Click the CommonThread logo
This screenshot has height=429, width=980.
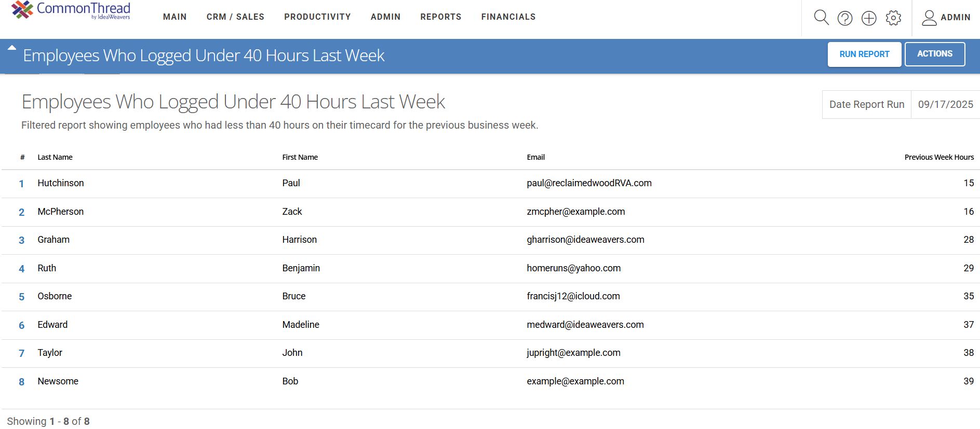tap(71, 10)
